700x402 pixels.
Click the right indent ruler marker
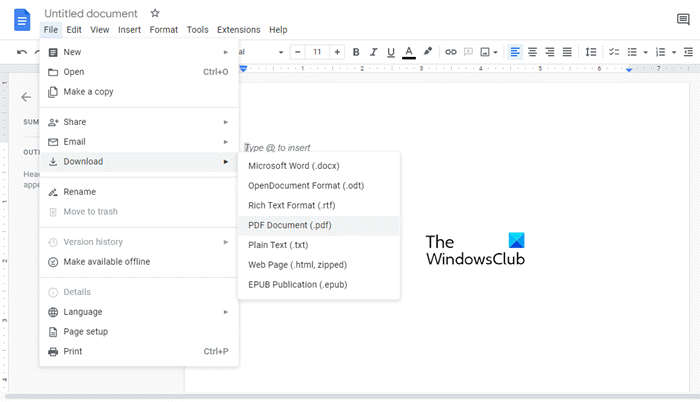(629, 70)
